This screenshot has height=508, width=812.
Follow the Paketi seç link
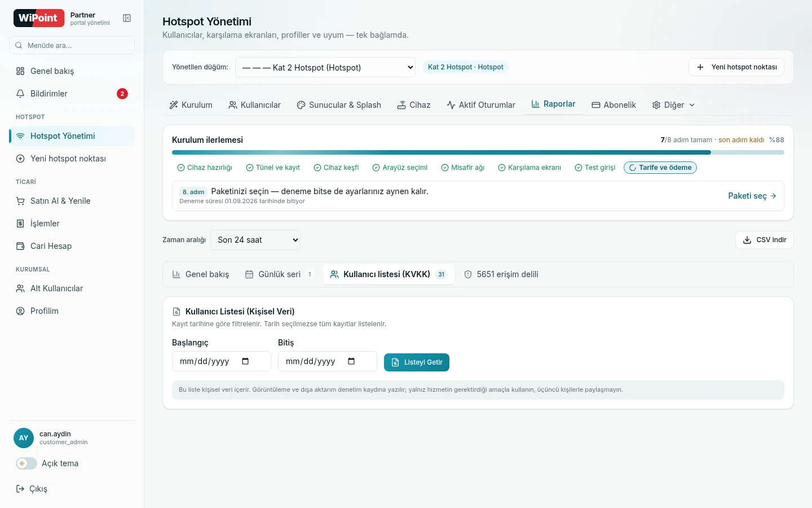(x=752, y=196)
